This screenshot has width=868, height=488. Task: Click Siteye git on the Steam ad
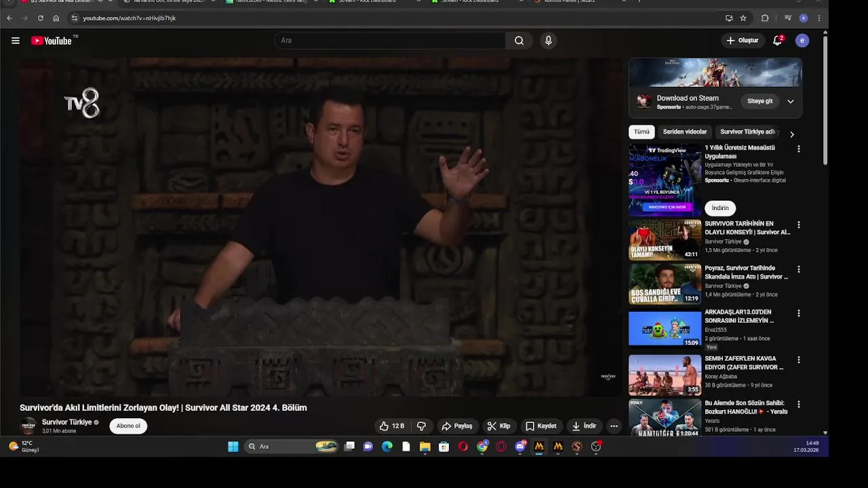coord(759,102)
